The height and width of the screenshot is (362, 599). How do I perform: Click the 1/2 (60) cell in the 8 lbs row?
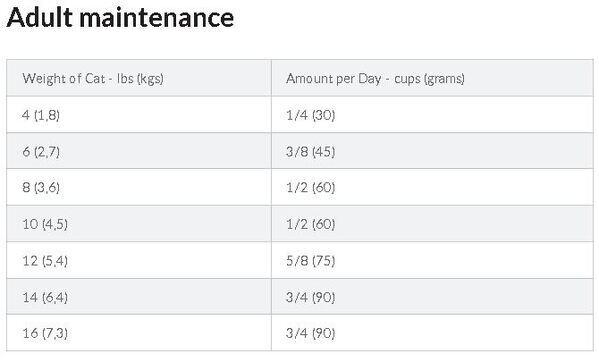(432, 187)
